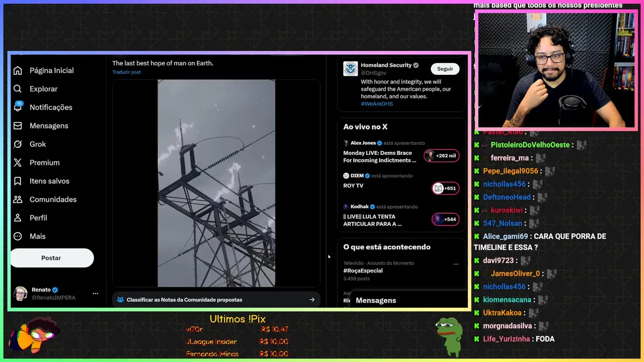Join Kodhak live with +544 listeners
Image resolution: width=644 pixels, height=362 pixels.
[445, 219]
